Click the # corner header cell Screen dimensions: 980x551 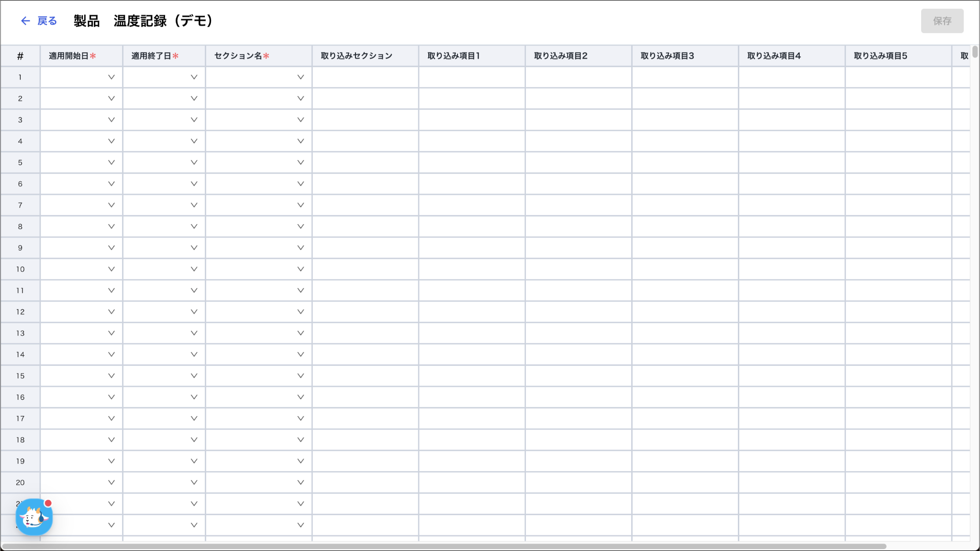pos(20,56)
